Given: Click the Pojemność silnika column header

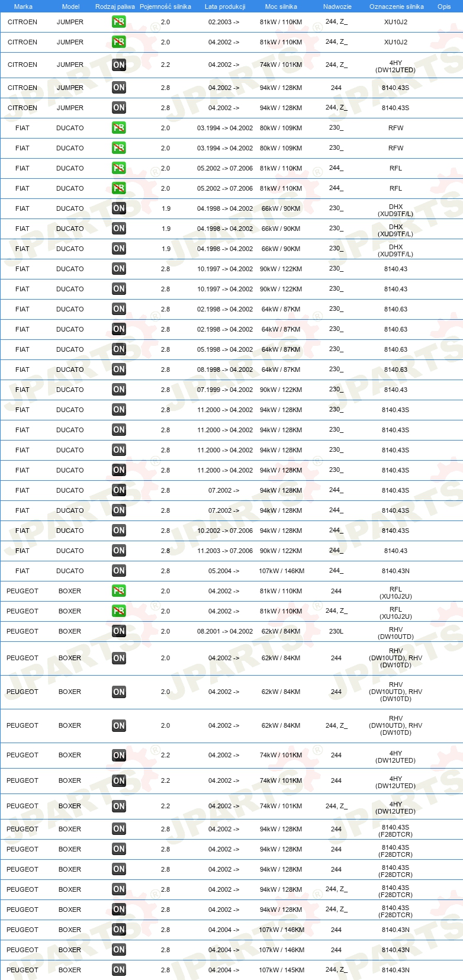Looking at the screenshot, I should 165,7.
